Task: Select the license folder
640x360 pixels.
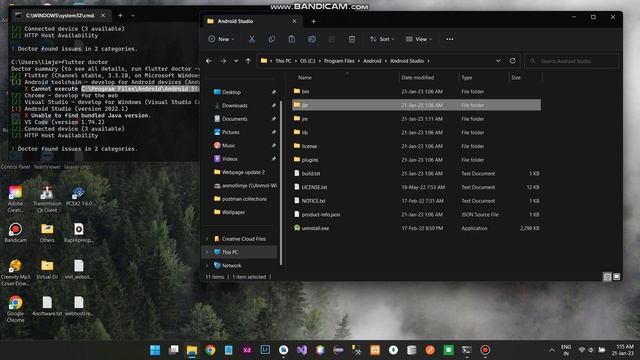Action: [x=416, y=146]
